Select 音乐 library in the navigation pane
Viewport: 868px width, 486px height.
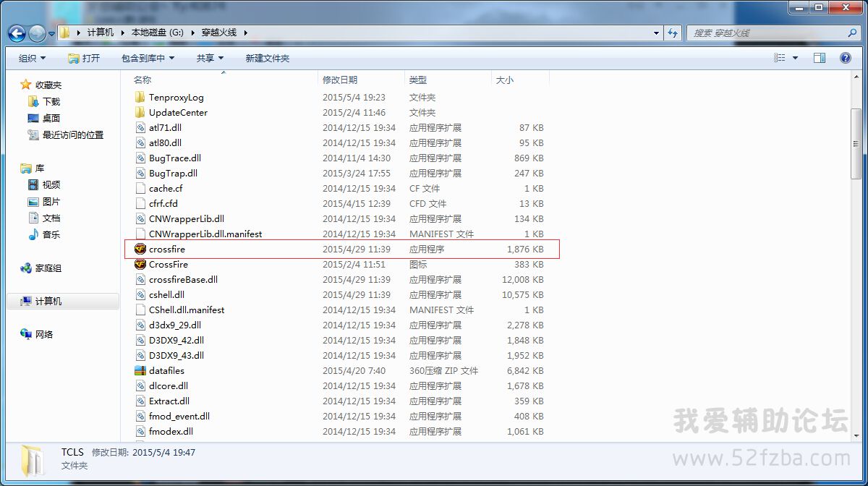[51, 234]
